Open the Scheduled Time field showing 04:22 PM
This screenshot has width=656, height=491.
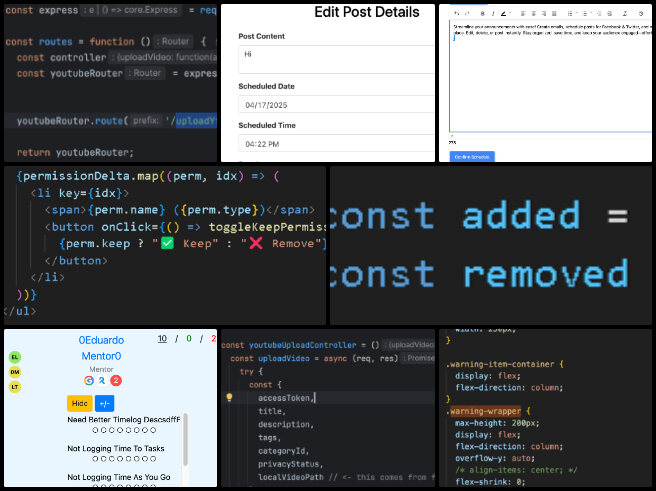[x=336, y=143]
